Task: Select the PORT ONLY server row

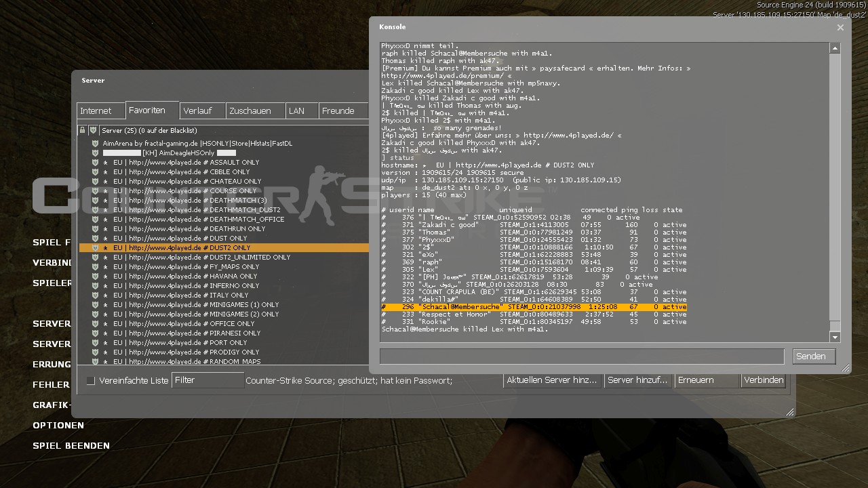Action: 224,343
